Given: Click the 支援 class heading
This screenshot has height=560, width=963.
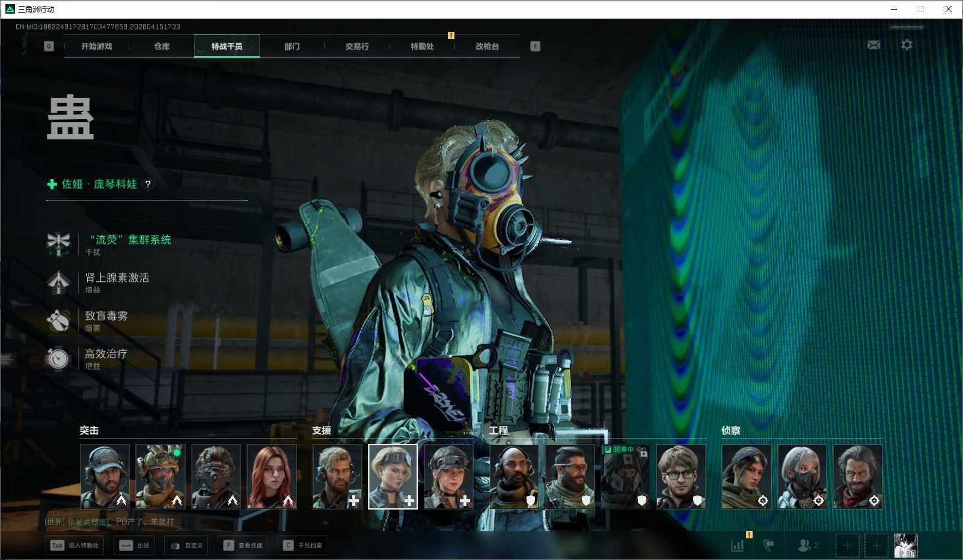Looking at the screenshot, I should click(x=322, y=431).
